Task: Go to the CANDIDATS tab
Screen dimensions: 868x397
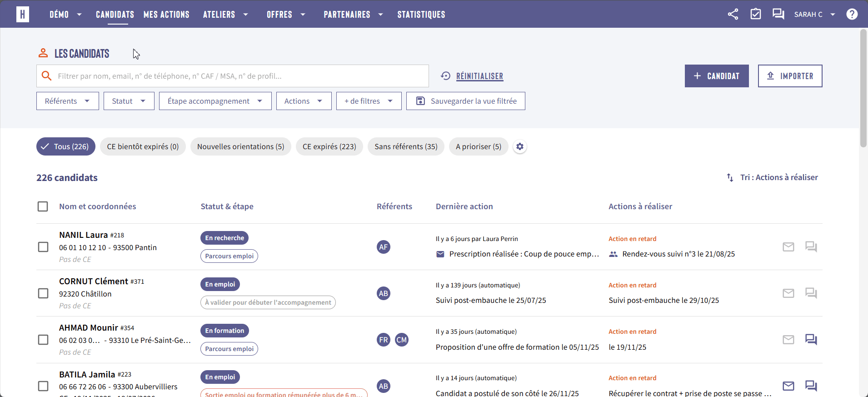Action: pos(115,15)
